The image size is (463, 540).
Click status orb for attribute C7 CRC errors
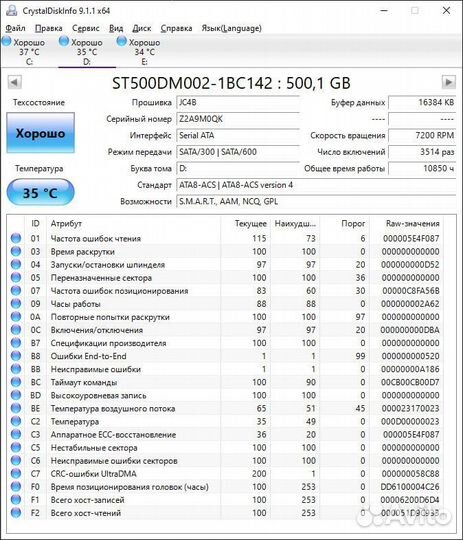[16, 474]
